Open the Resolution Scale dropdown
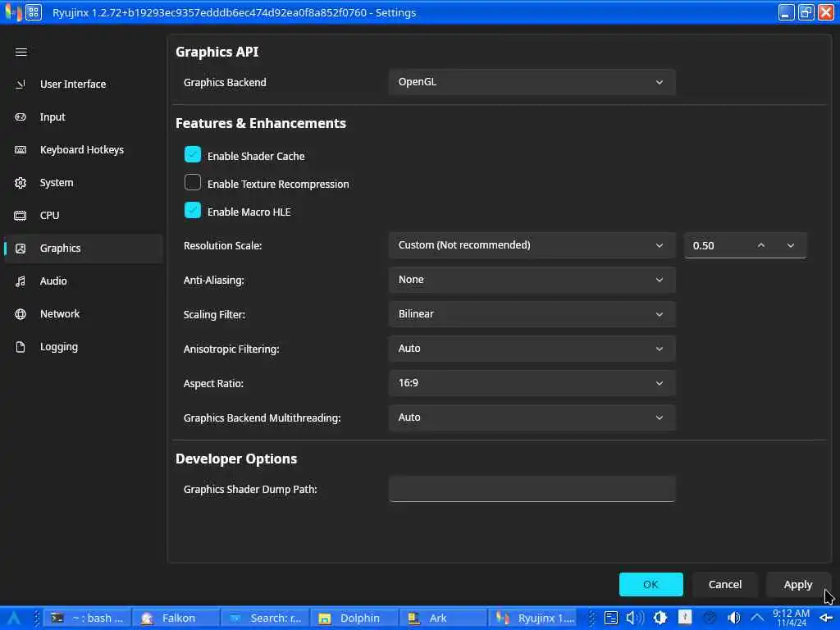 point(532,245)
